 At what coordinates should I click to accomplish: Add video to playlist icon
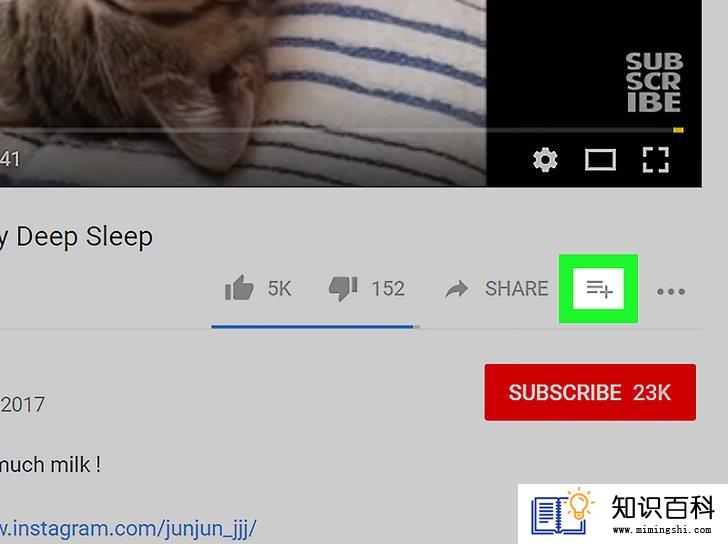click(599, 288)
